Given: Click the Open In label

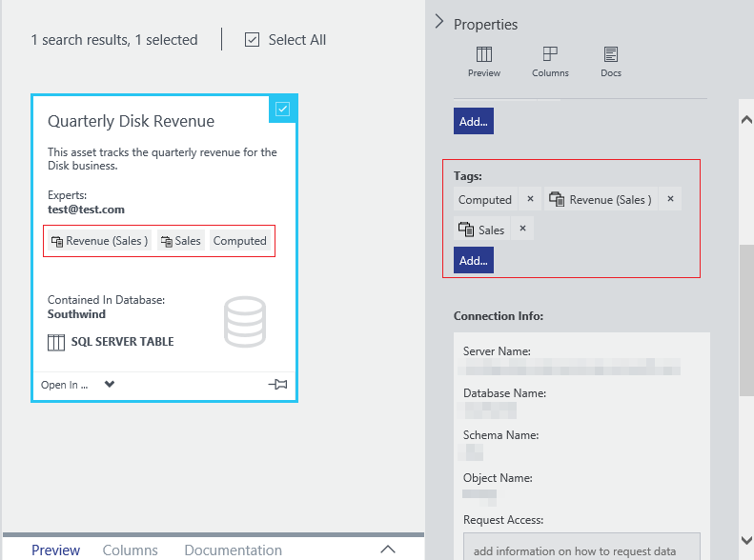Looking at the screenshot, I should (65, 385).
